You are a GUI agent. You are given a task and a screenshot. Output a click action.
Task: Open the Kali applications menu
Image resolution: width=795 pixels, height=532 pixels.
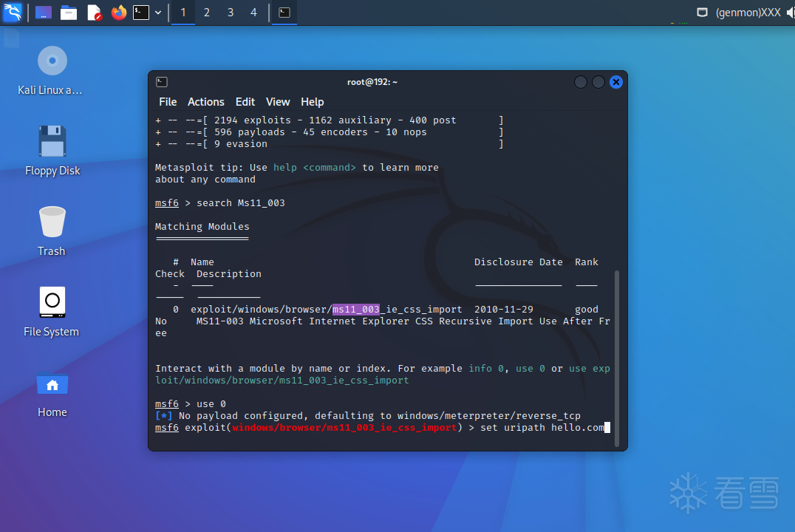[12, 12]
